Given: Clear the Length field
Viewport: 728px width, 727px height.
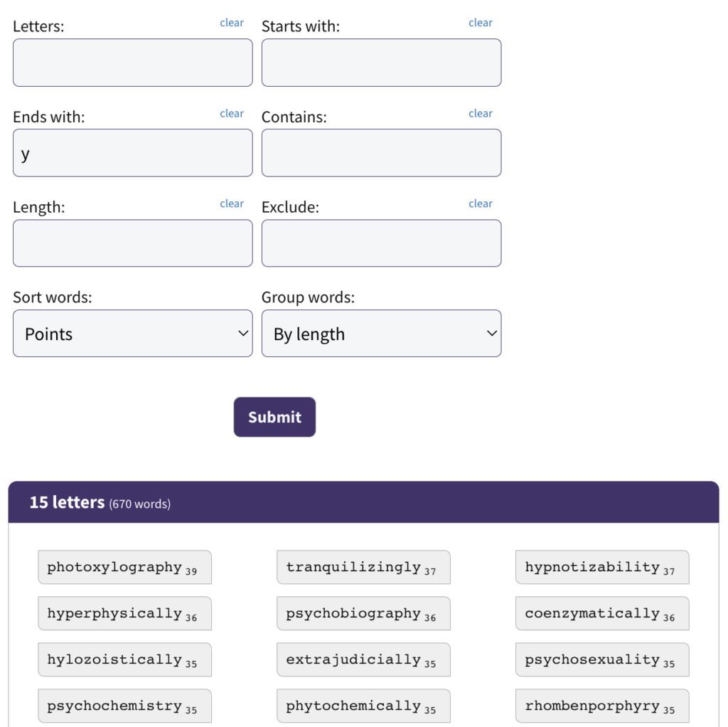Looking at the screenshot, I should click(x=232, y=203).
